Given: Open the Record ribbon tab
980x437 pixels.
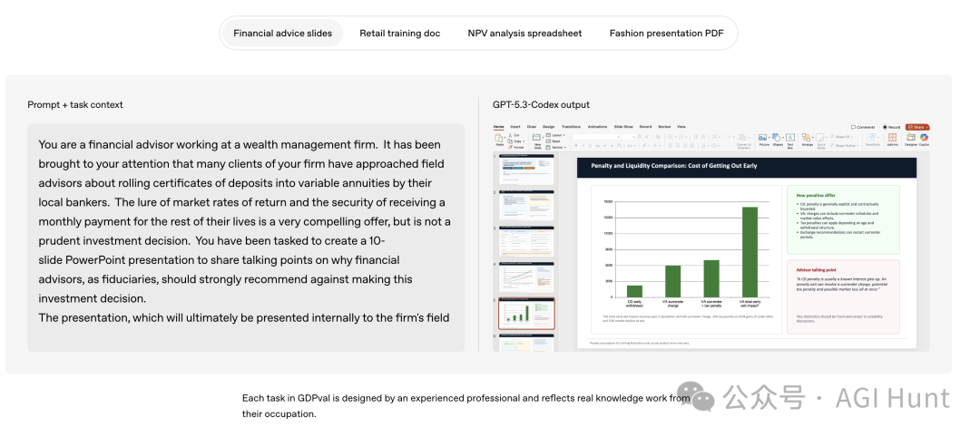Looking at the screenshot, I should pos(646,127).
